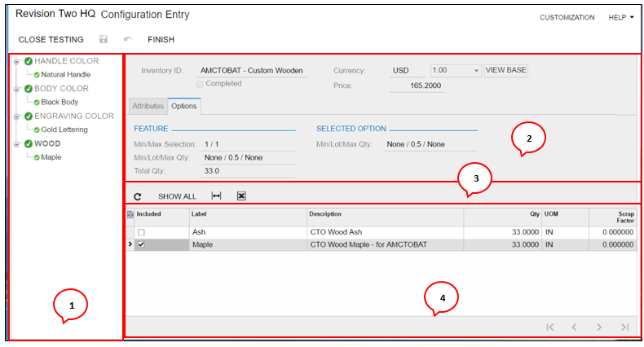Toggle the Completed checkbox

pyautogui.click(x=201, y=84)
